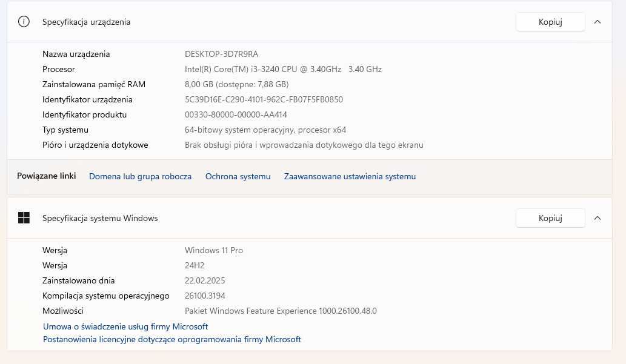
Task: Click the Specyfikacja urządzenia header title
Action: (x=86, y=22)
